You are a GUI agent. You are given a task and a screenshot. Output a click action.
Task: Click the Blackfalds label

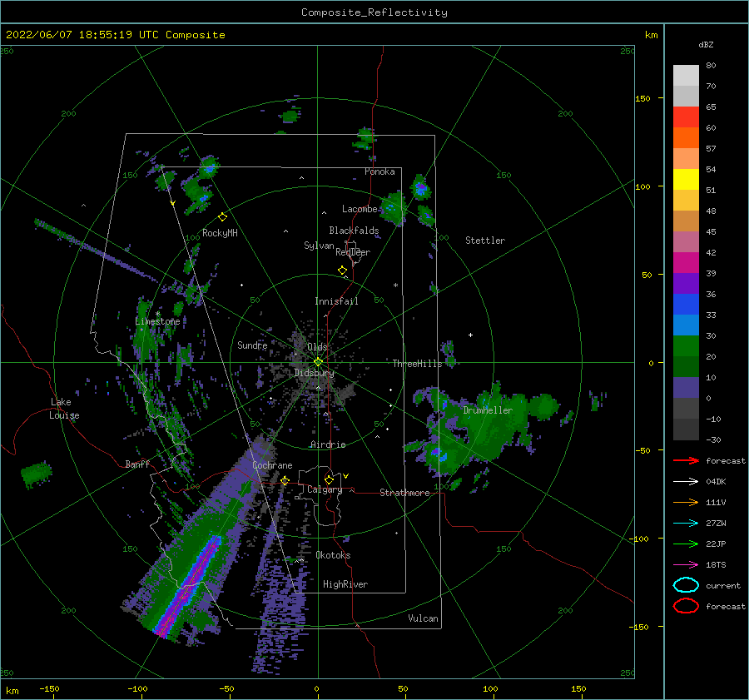[354, 231]
